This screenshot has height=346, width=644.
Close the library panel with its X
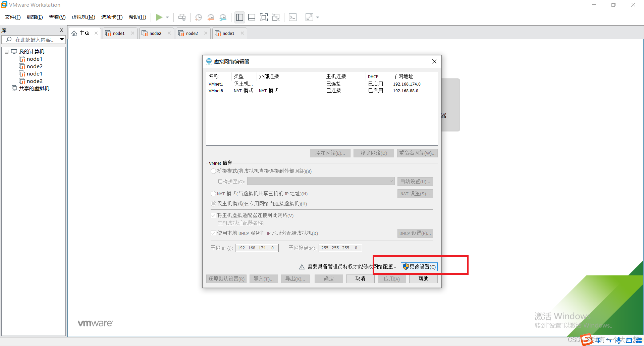pos(61,30)
